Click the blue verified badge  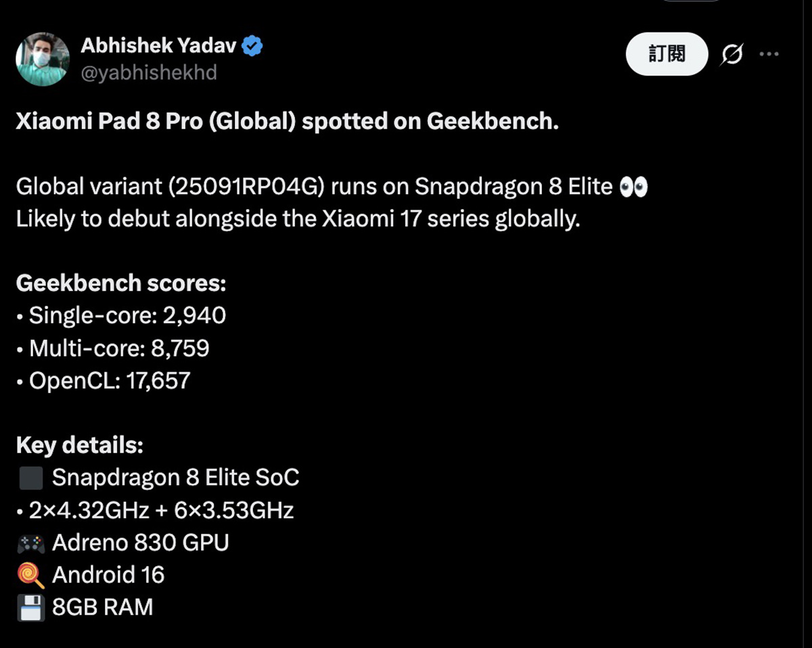pyautogui.click(x=253, y=47)
